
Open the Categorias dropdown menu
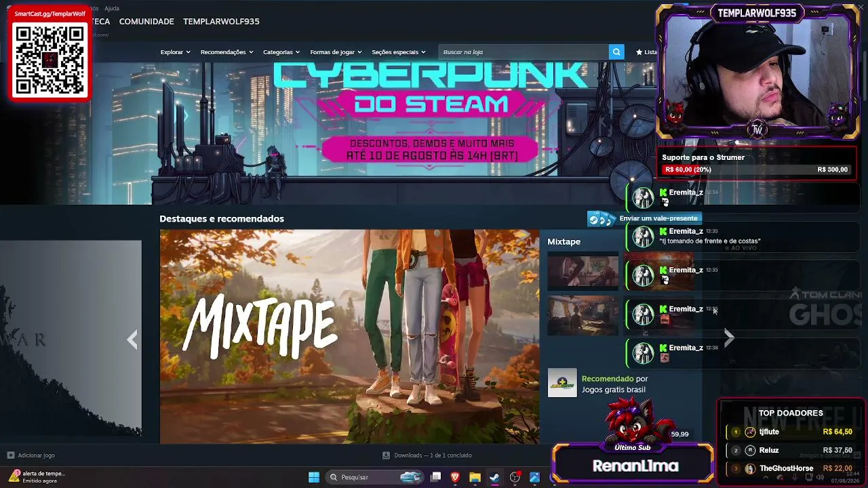coord(281,52)
